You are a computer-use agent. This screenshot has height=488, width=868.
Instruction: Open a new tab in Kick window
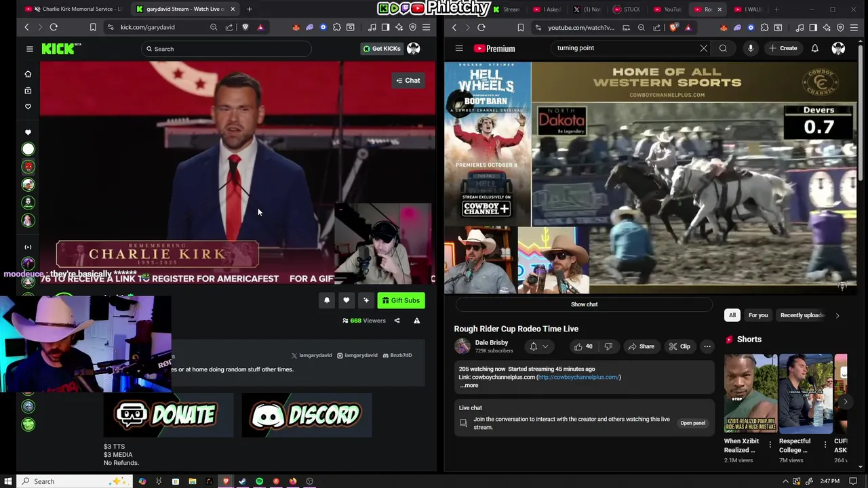pos(249,9)
